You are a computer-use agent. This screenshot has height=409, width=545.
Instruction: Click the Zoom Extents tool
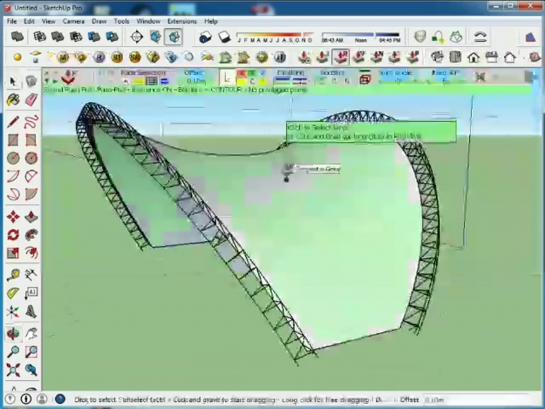click(13, 370)
